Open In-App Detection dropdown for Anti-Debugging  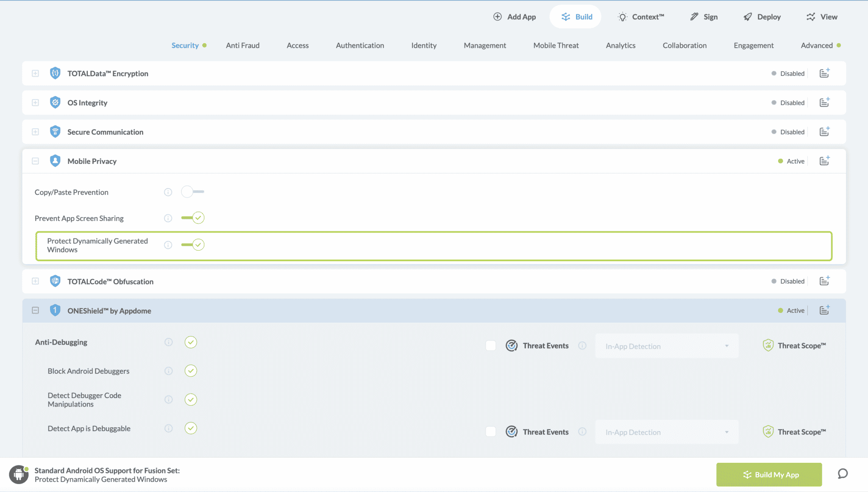667,346
